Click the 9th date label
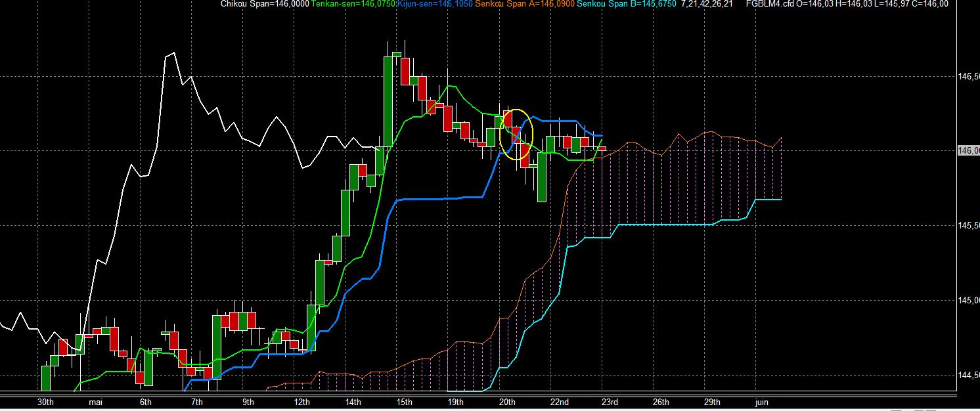980x411 pixels. [248, 402]
